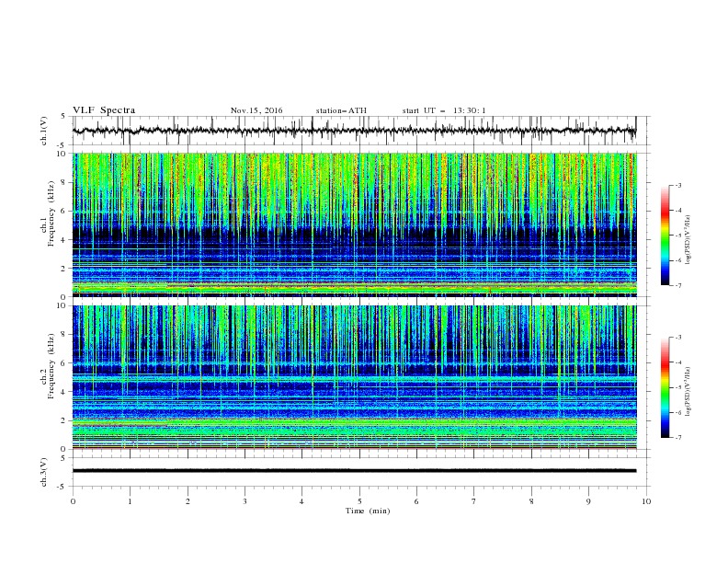Viewport: 728px width, 563px height.
Task: Click time axis tick "6"
Action: [416, 501]
